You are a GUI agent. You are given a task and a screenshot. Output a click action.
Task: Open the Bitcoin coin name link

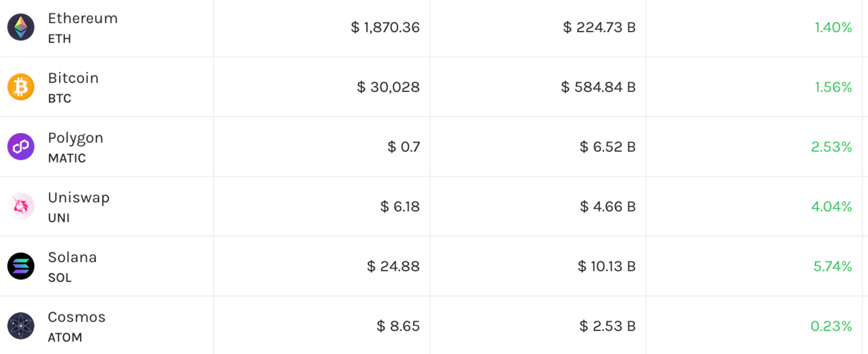coord(73,78)
